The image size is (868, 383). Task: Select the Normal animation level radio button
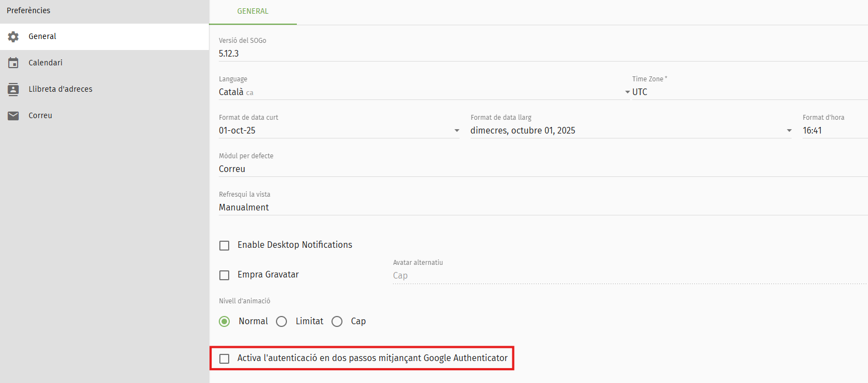224,321
